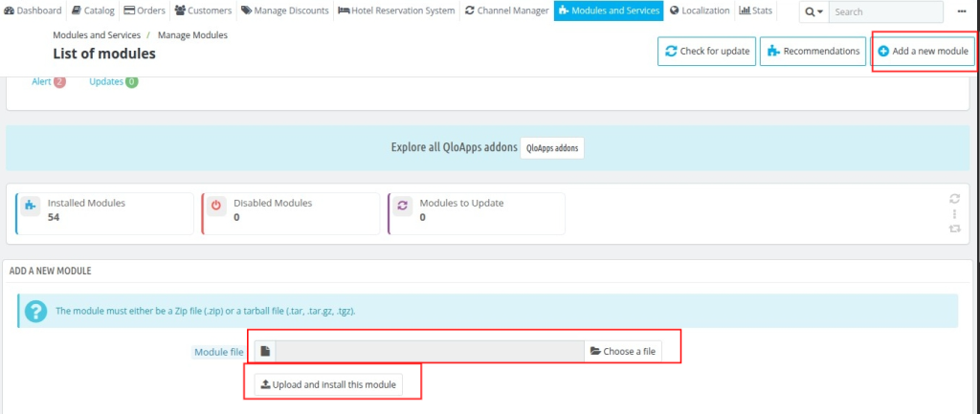
Task: Go to Hotel Reservation System menu
Action: (x=396, y=11)
